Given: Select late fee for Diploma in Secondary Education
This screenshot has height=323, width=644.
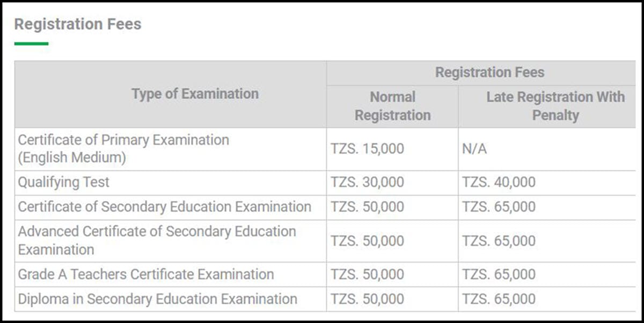Looking at the screenshot, I should [499, 299].
